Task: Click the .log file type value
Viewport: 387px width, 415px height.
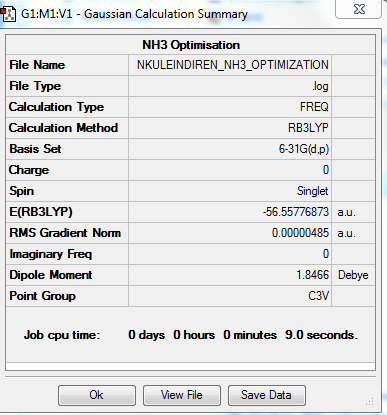Action: point(320,86)
